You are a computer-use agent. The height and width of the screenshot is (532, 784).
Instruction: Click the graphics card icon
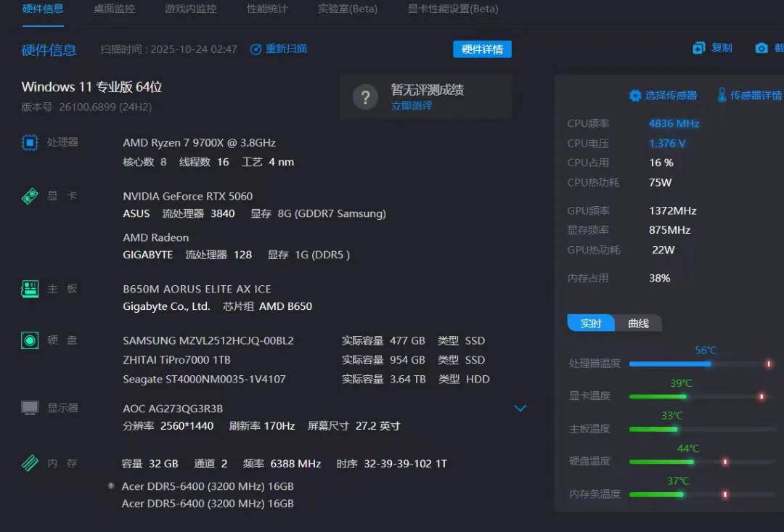click(x=30, y=196)
